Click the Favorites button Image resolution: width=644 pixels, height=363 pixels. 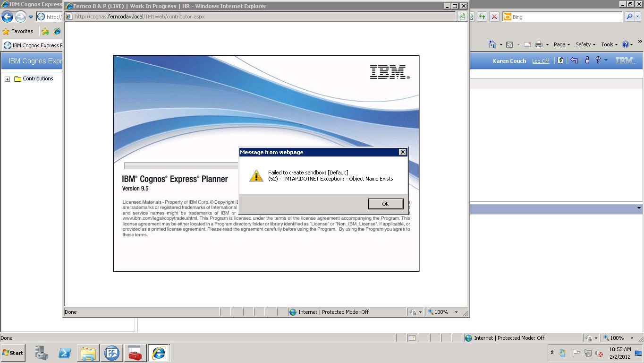[18, 31]
